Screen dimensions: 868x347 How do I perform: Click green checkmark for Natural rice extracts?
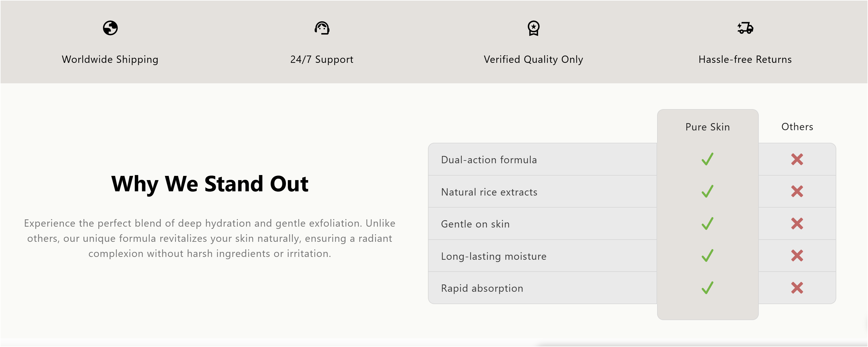tap(707, 192)
